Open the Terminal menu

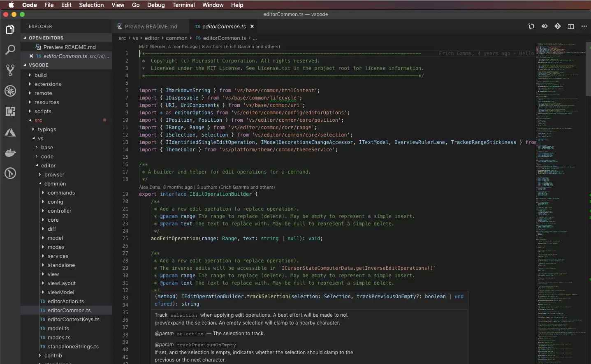point(183,5)
